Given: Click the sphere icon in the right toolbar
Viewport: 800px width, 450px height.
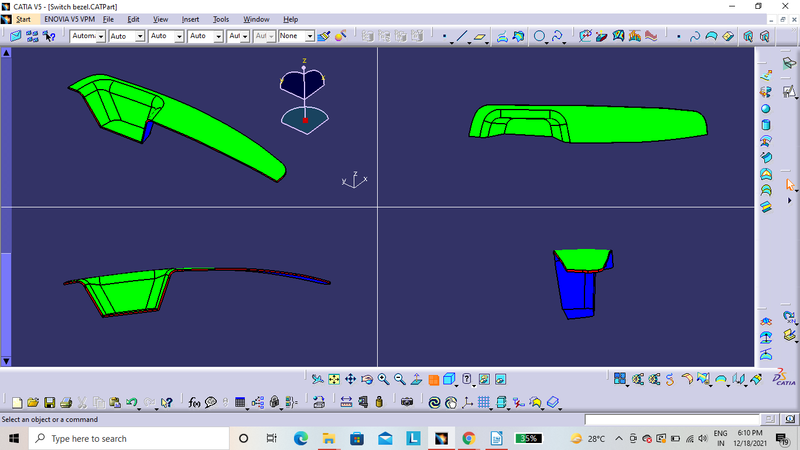Looking at the screenshot, I should 765,109.
